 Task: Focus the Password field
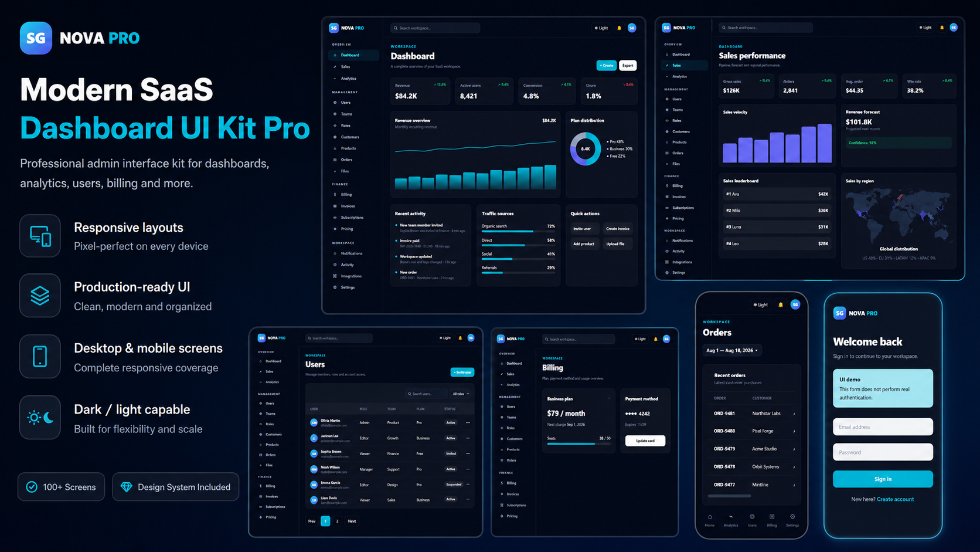[883, 452]
